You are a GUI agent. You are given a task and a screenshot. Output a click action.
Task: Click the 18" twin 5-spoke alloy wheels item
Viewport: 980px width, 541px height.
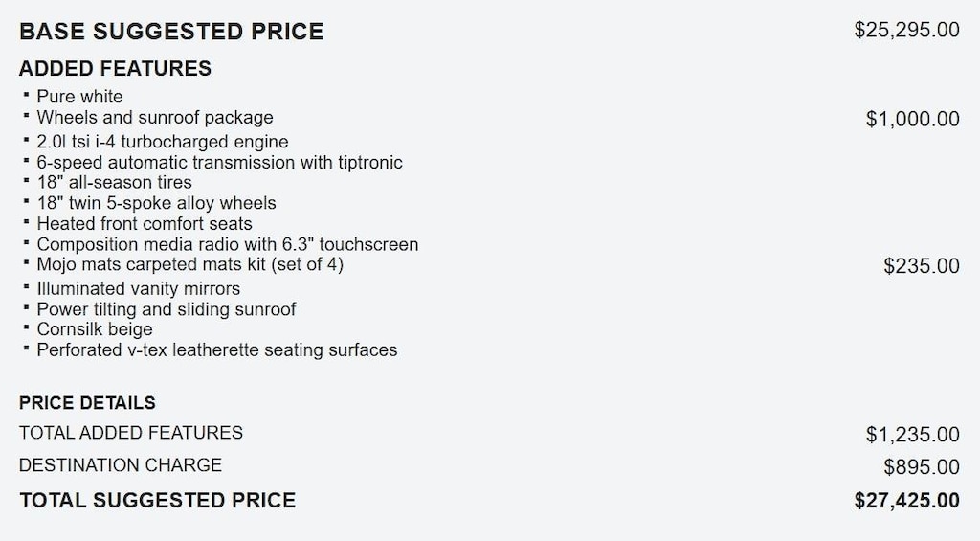tap(156, 203)
